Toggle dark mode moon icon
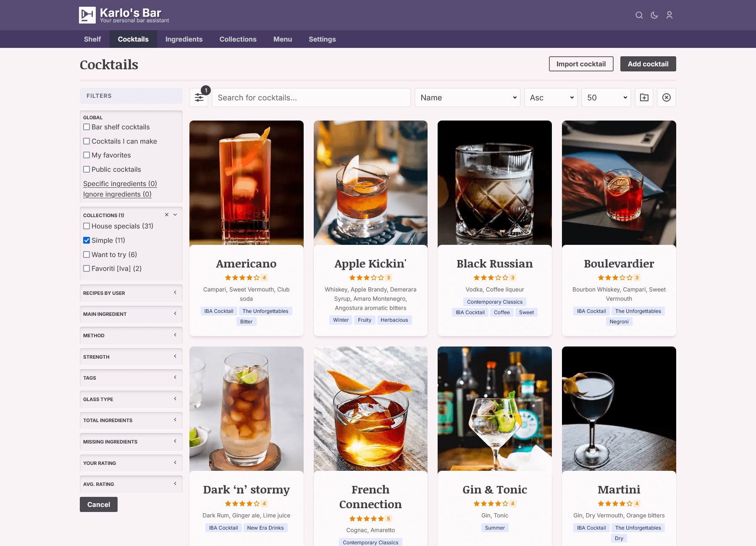 tap(654, 15)
